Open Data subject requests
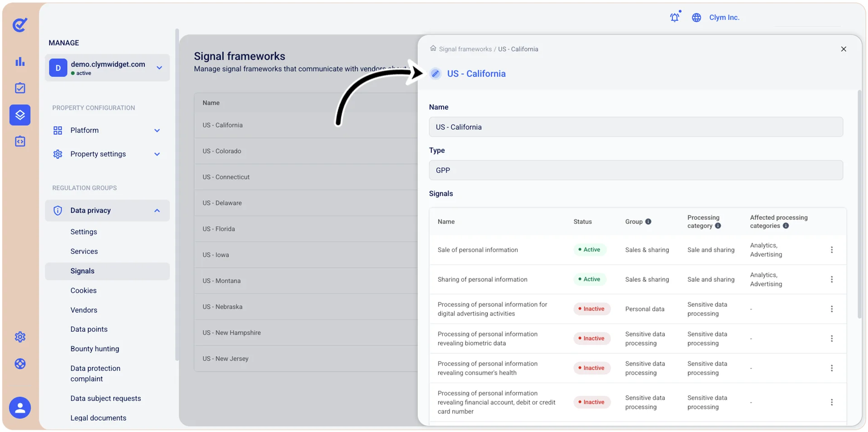 click(x=106, y=398)
